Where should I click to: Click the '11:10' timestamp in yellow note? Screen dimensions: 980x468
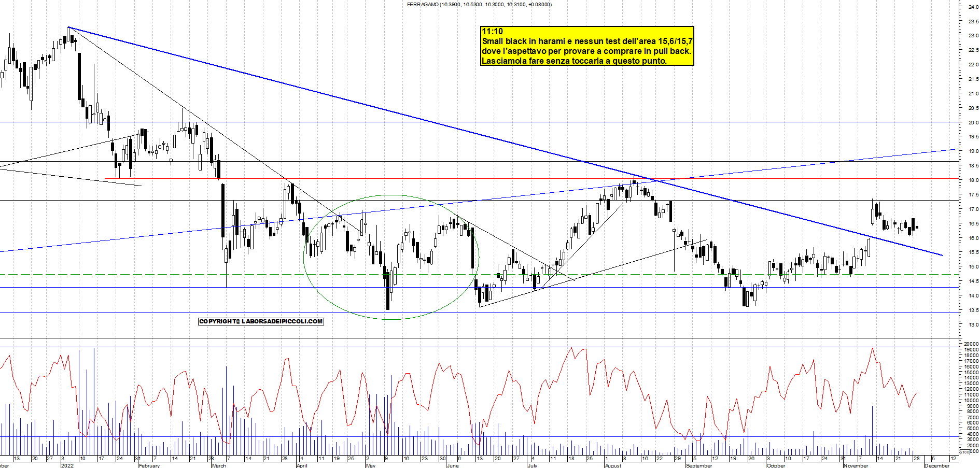tap(492, 31)
